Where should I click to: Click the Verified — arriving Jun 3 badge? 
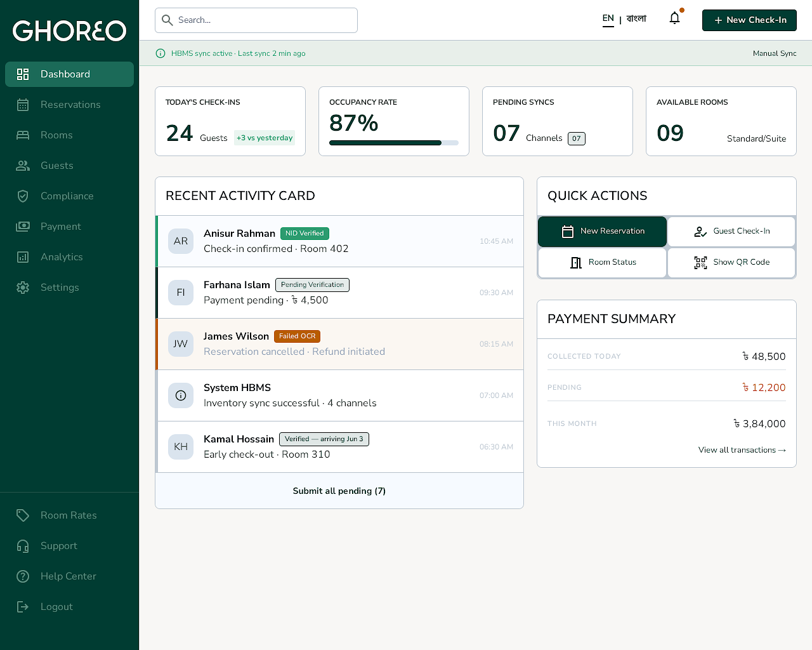click(x=324, y=439)
